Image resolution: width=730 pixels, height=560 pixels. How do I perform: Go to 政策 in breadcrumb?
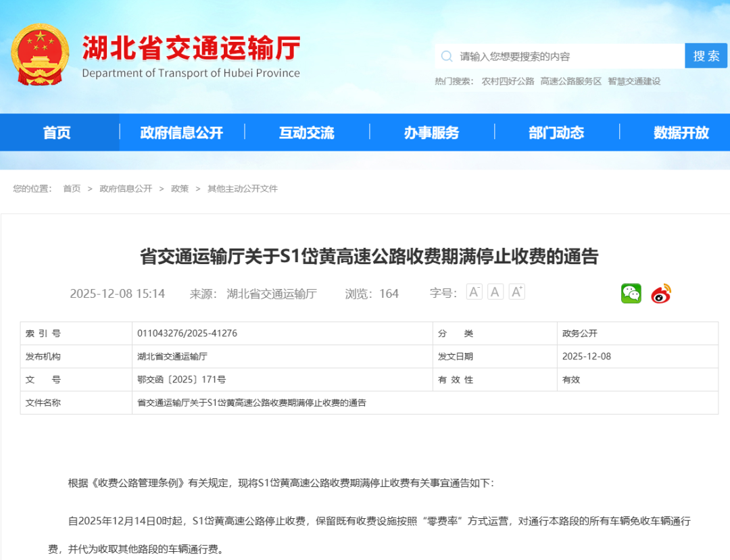pos(180,188)
